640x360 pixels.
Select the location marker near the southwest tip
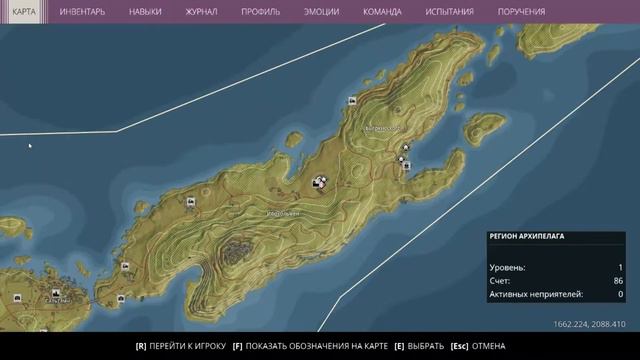125,267
